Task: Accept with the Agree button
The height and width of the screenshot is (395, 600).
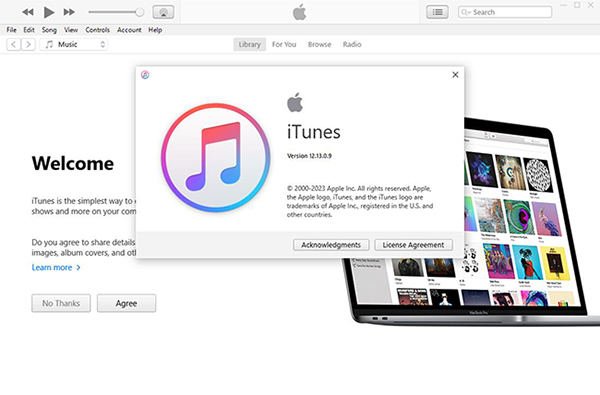Action: [x=126, y=303]
